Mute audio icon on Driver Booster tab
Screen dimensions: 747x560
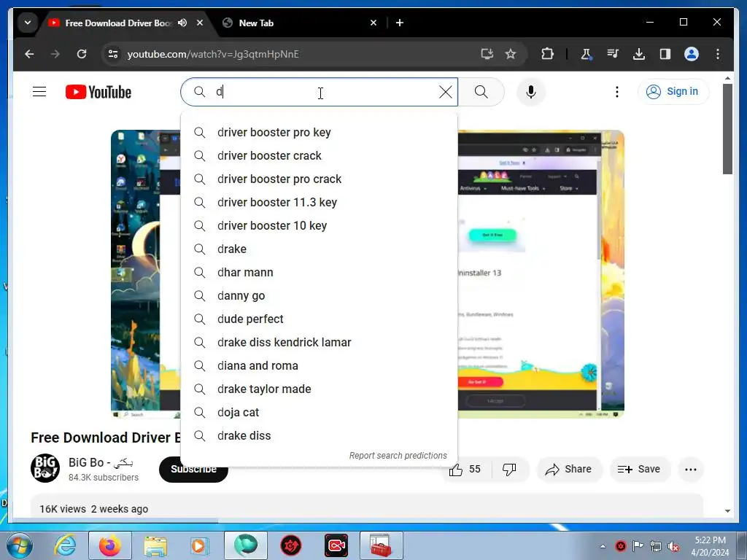pyautogui.click(x=182, y=23)
